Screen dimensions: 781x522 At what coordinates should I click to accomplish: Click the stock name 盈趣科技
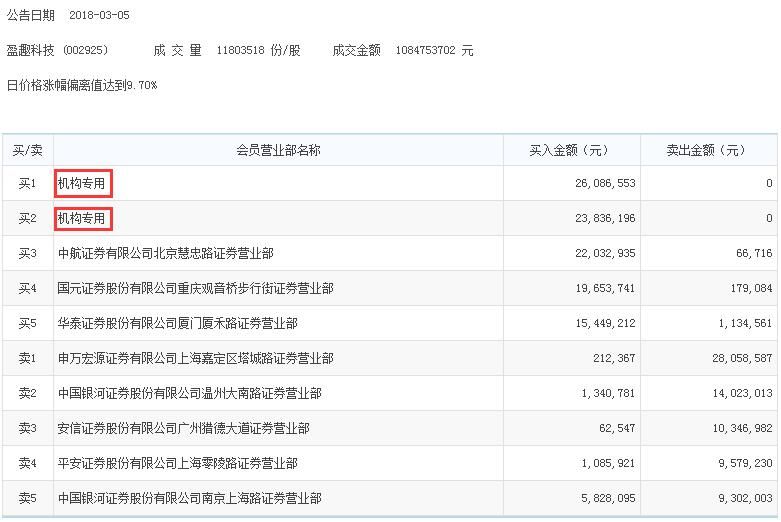(30, 50)
